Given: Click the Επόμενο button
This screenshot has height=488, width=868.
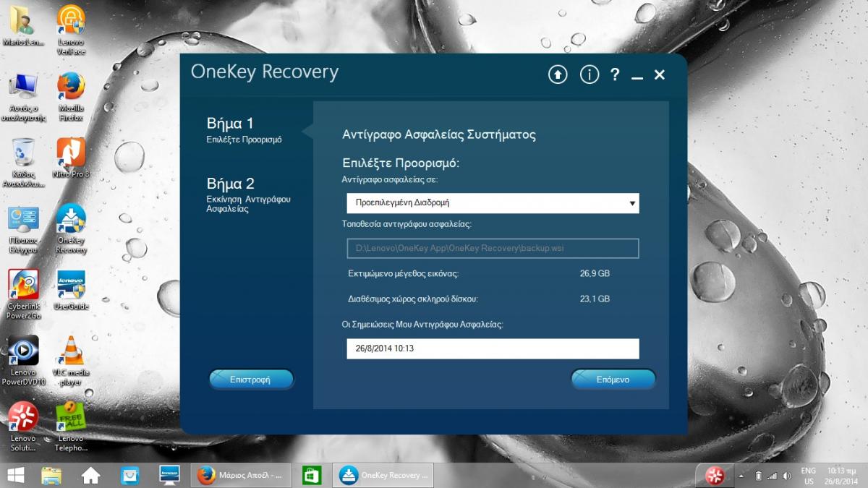Looking at the screenshot, I should point(613,379).
